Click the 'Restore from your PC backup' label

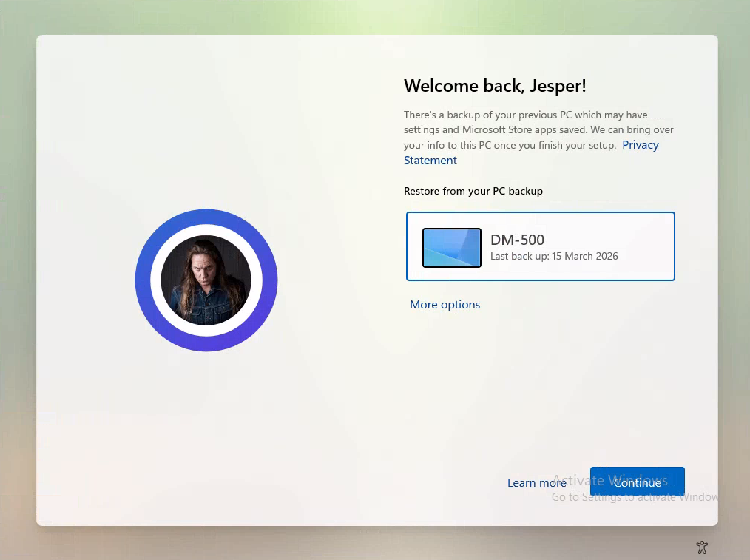tap(473, 191)
